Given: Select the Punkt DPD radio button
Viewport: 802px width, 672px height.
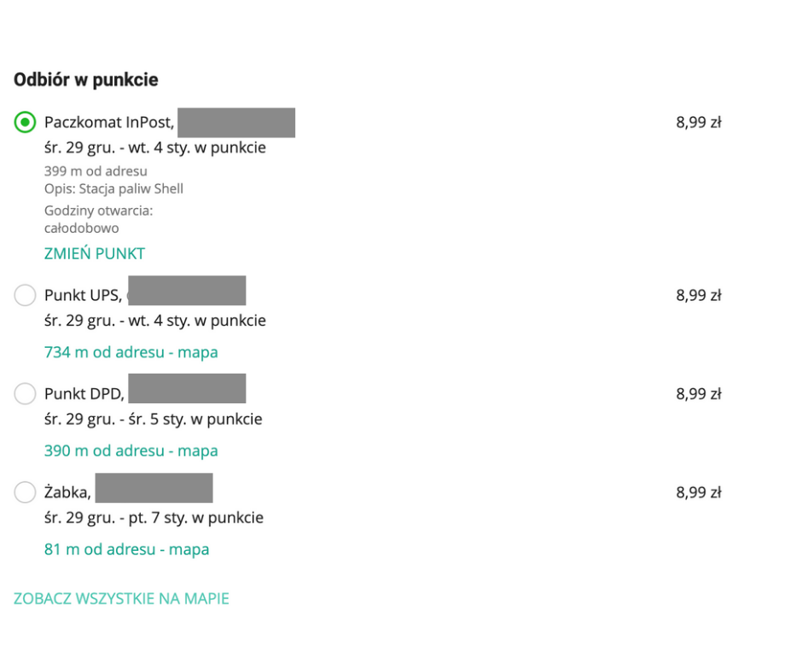Looking at the screenshot, I should [26, 394].
